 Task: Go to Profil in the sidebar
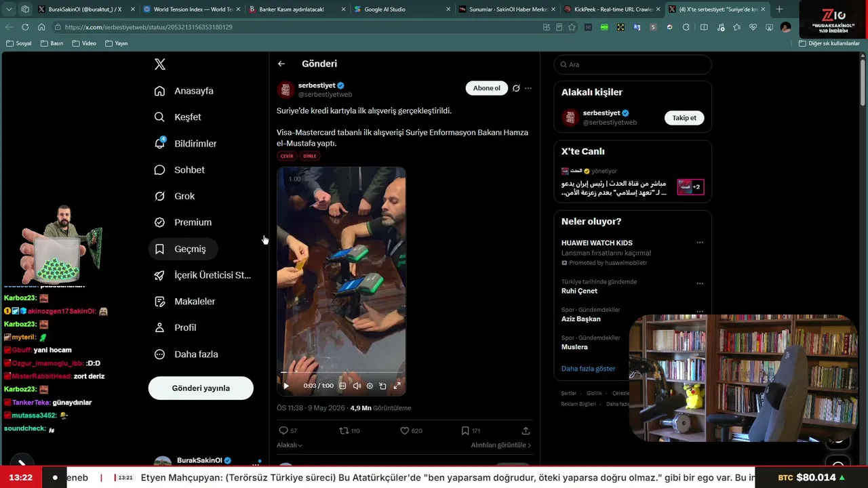176,328
